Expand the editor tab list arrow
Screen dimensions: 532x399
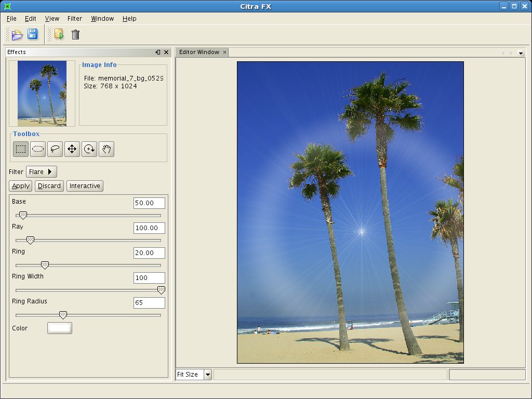pos(521,53)
